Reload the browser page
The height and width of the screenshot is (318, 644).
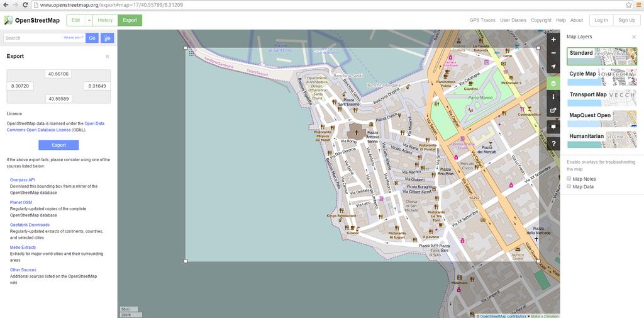[x=25, y=5]
